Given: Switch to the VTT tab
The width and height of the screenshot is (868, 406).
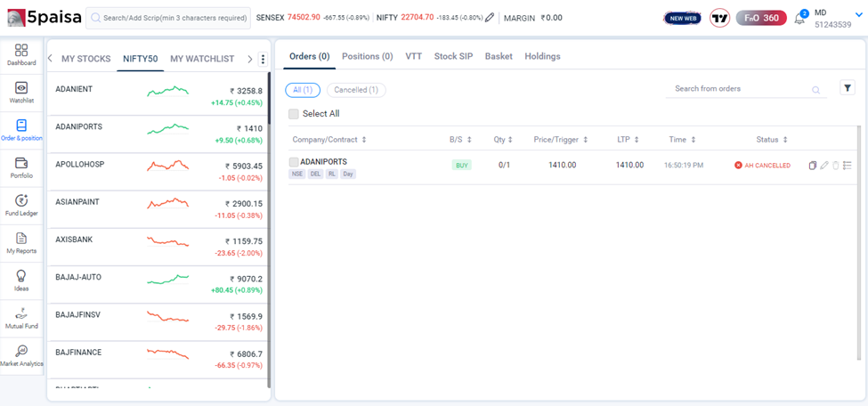Looking at the screenshot, I should pyautogui.click(x=413, y=56).
